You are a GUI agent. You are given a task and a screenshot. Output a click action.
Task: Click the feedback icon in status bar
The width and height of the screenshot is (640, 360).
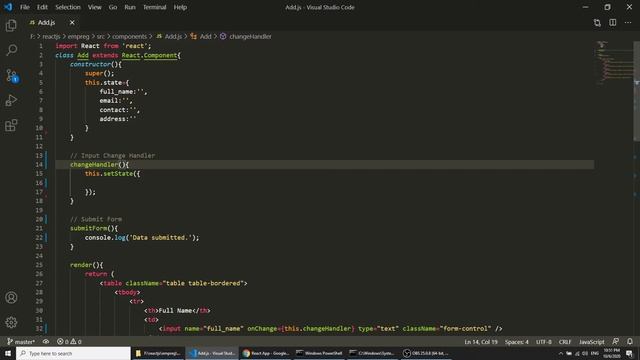coord(616,341)
